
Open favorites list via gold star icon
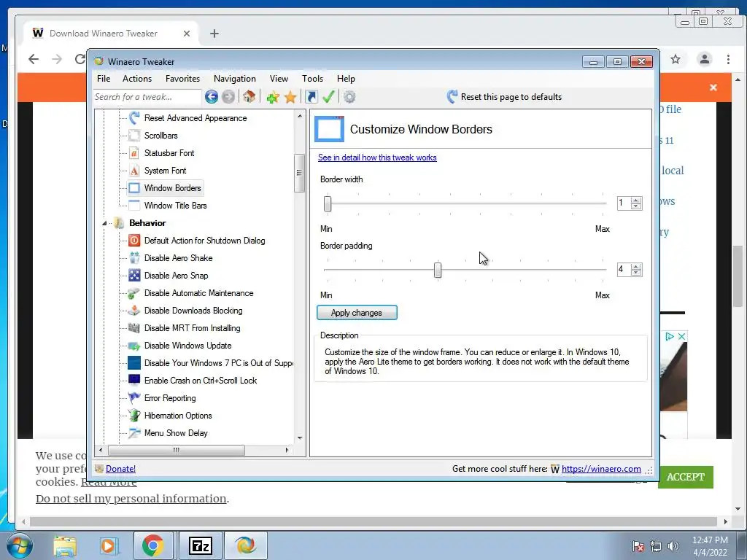290,97
